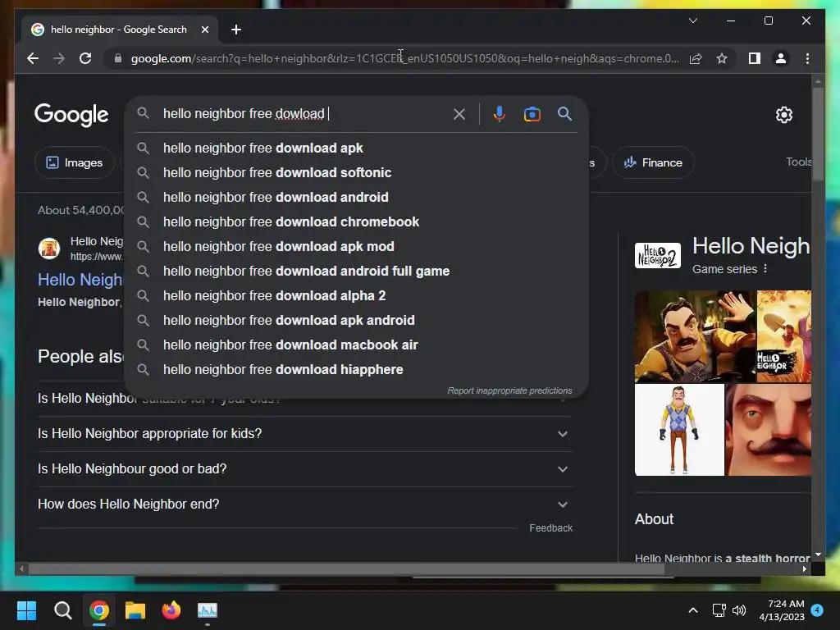This screenshot has height=630, width=840.
Task: Click the Chrome address bar URL
Action: pyautogui.click(x=404, y=58)
